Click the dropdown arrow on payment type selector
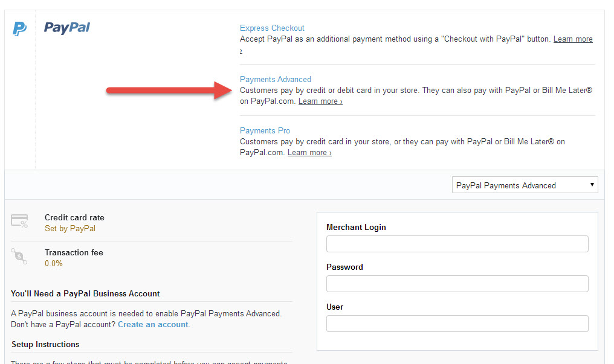614x364 pixels. tap(592, 185)
